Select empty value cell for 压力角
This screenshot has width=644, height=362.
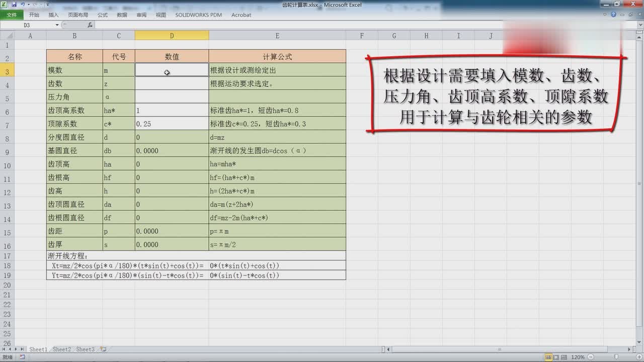(x=172, y=97)
